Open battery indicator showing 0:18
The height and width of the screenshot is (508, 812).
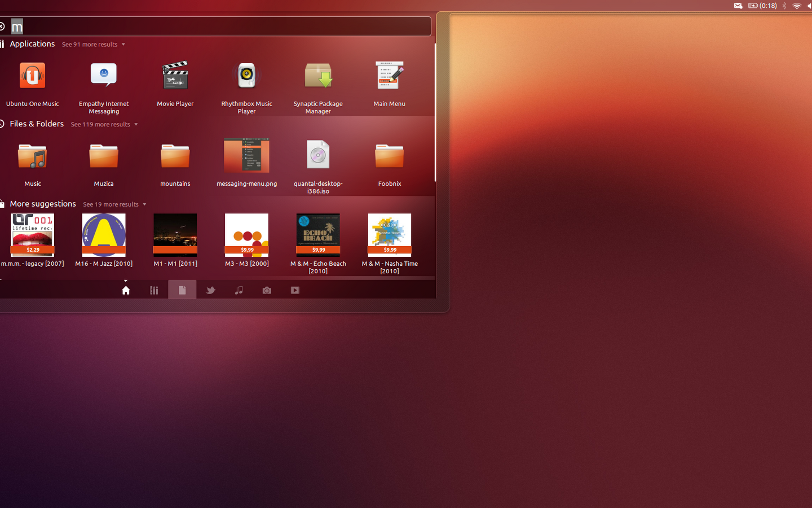click(x=762, y=6)
